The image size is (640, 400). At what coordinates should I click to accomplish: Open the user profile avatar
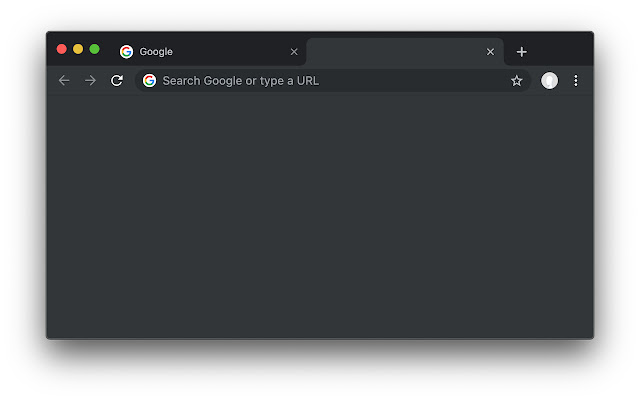click(x=549, y=81)
